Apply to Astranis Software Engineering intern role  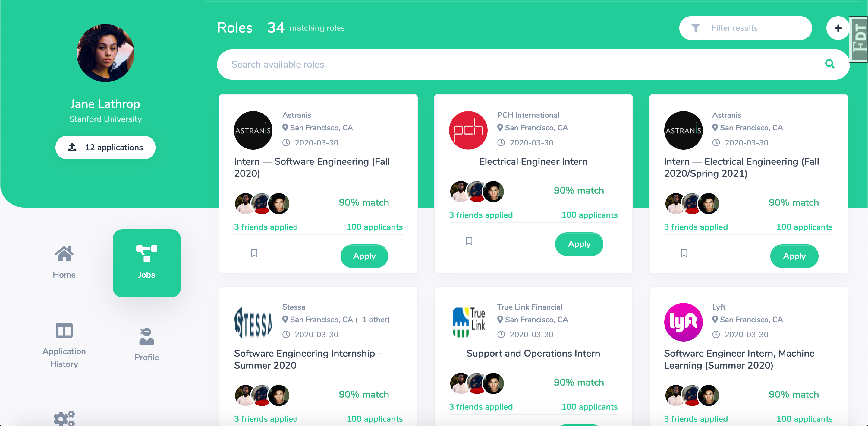[364, 256]
